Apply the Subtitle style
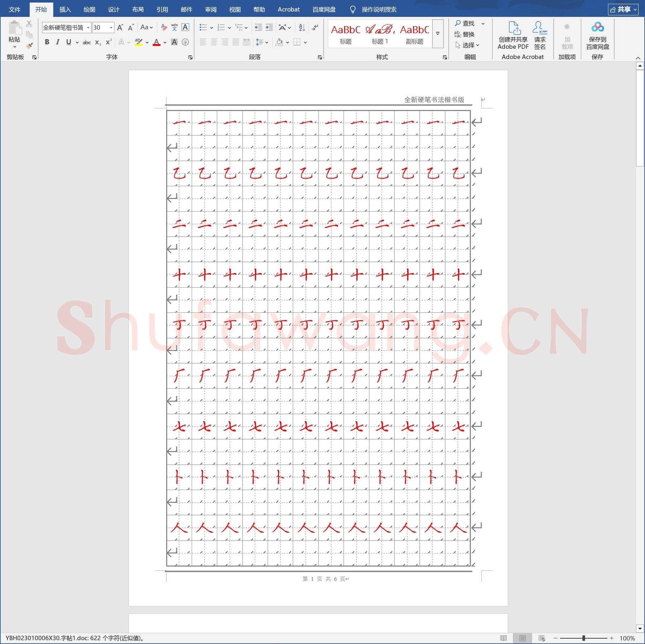Screen dimensions: 645x644 415,33
